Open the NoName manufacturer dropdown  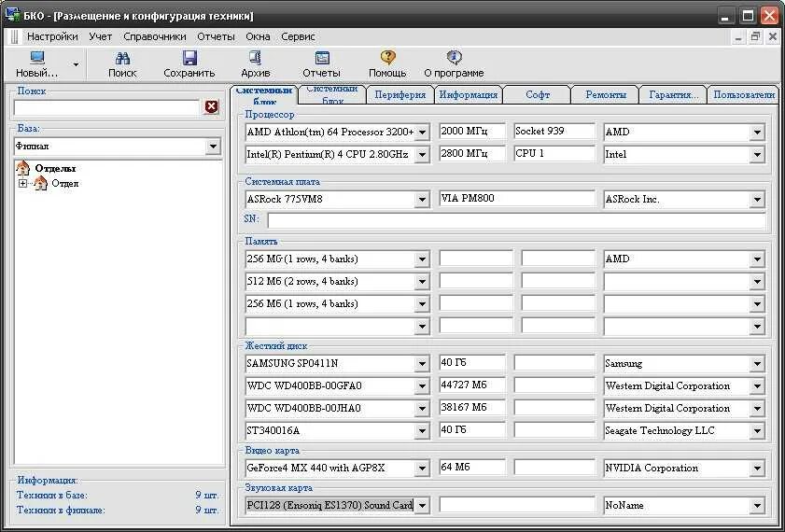tap(757, 506)
